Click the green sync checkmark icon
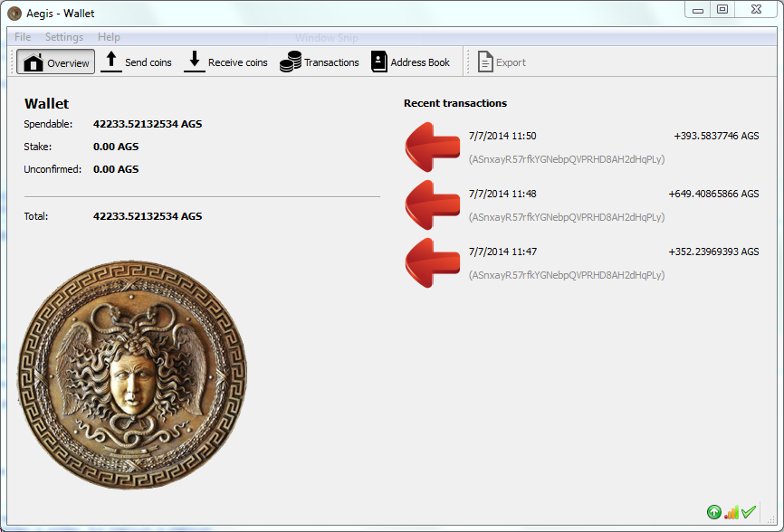 tap(749, 512)
